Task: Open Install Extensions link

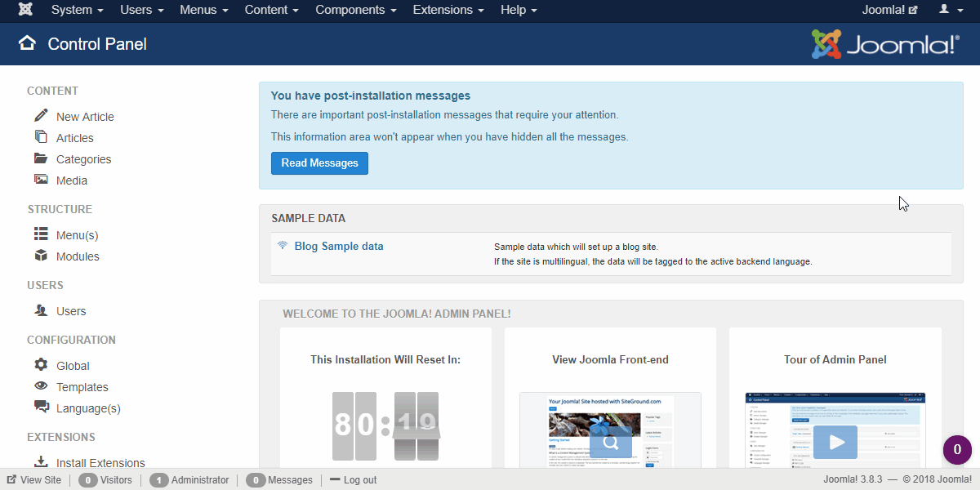Action: click(100, 463)
